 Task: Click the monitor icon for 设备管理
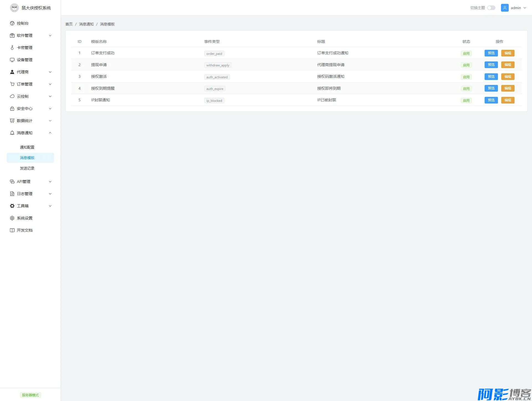(x=12, y=60)
